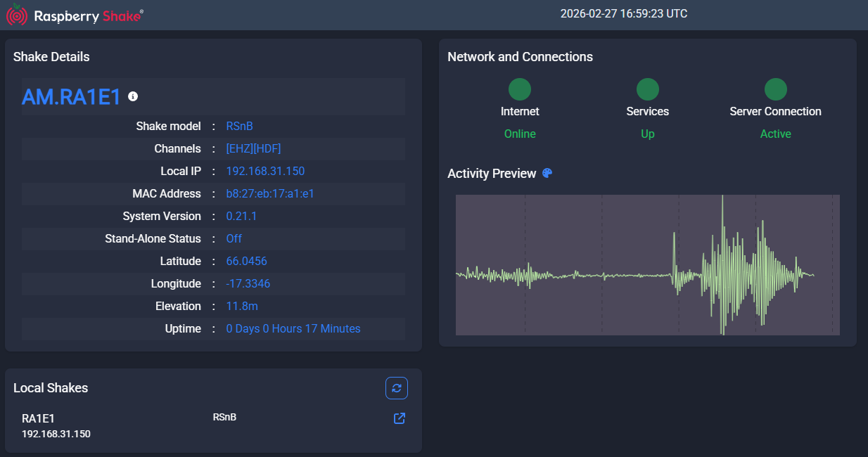Click the Uptime value text
The width and height of the screenshot is (868, 457).
click(x=293, y=329)
